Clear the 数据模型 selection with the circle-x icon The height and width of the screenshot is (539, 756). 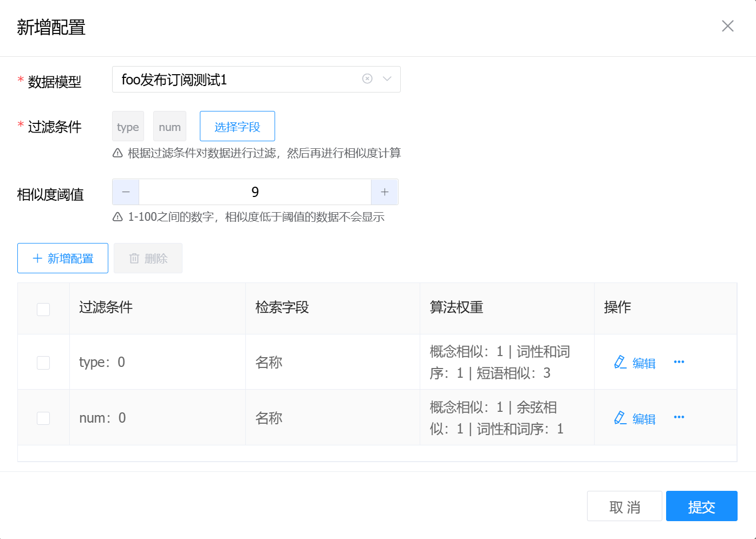tap(367, 79)
